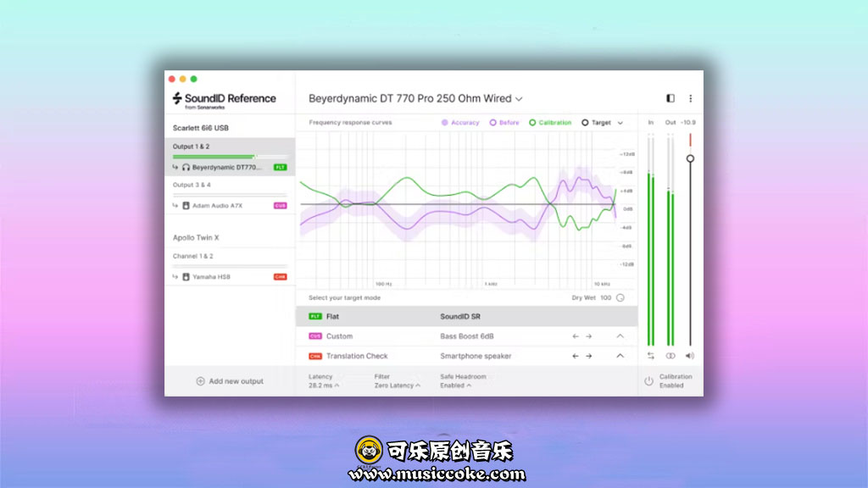Toggle mono monitoring icon under the meters
This screenshot has width=868, height=488.
pyautogui.click(x=670, y=356)
